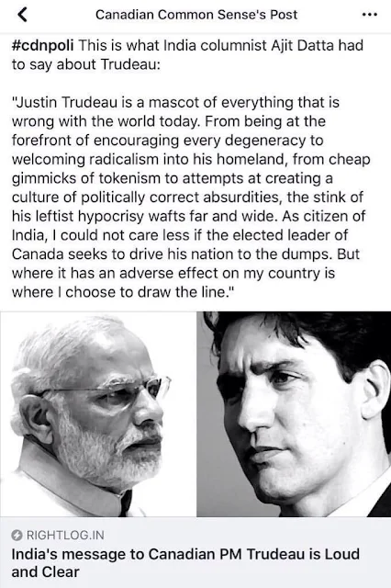Open the "India's message to Canadian PM" headline
Image resolution: width=391 pixels, height=588 pixels.
click(185, 563)
